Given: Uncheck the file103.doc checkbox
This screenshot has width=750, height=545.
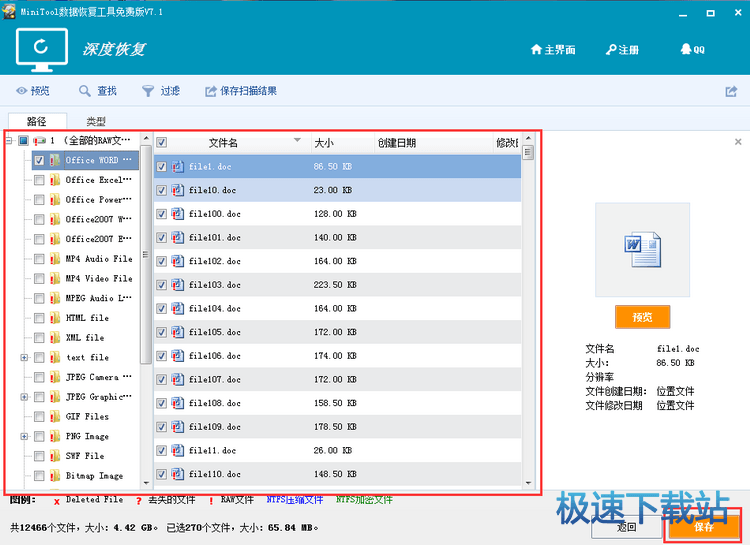Looking at the screenshot, I should coord(162,285).
